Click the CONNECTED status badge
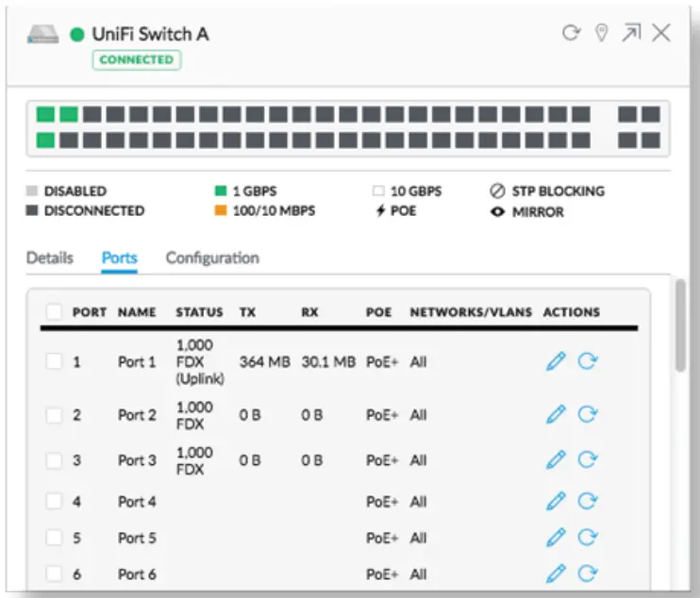Image resolution: width=700 pixels, height=598 pixels. [x=137, y=59]
